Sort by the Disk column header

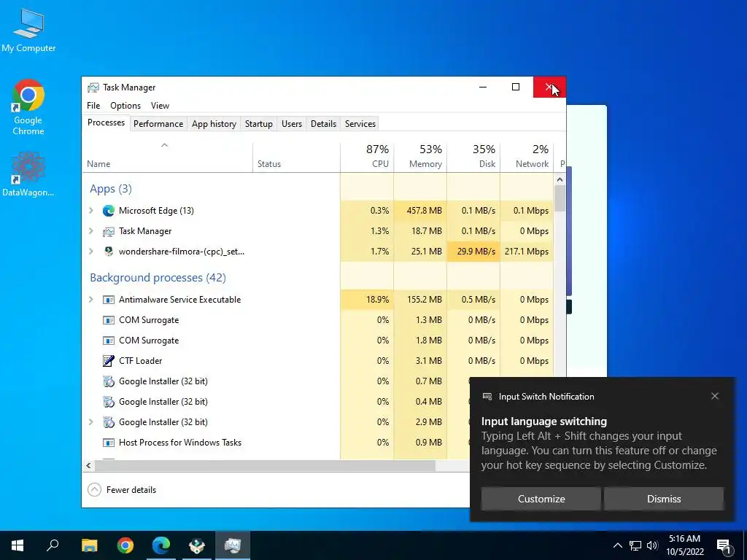[473, 157]
